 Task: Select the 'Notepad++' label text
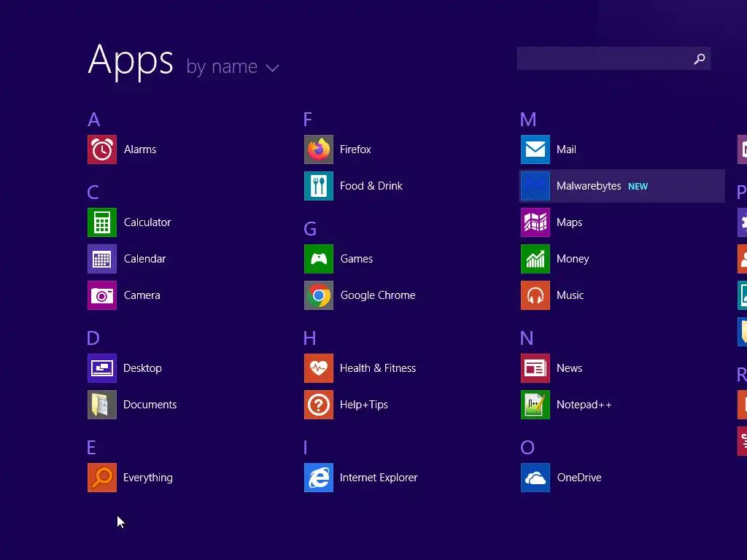584,405
